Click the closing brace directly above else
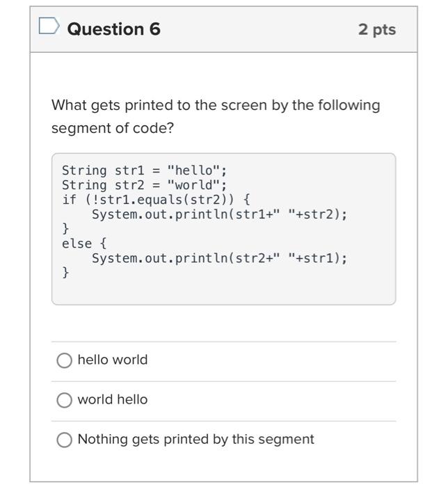Screen dimensions: 448x487 (66, 229)
